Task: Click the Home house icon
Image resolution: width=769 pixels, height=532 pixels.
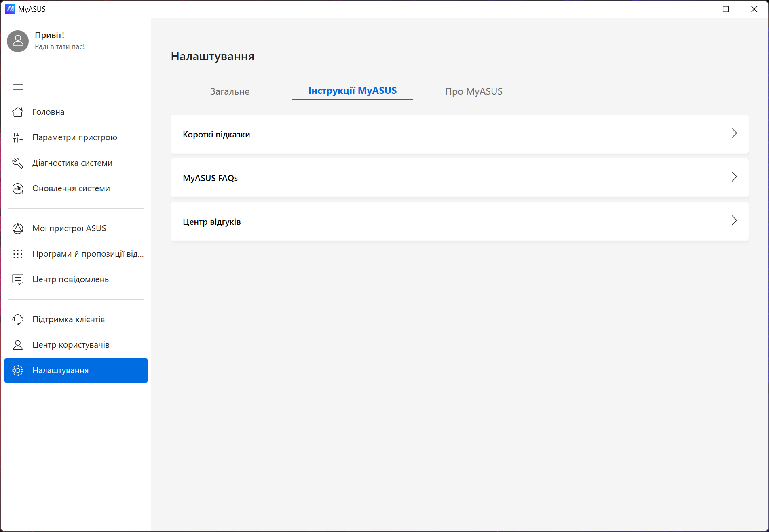Action: [18, 112]
